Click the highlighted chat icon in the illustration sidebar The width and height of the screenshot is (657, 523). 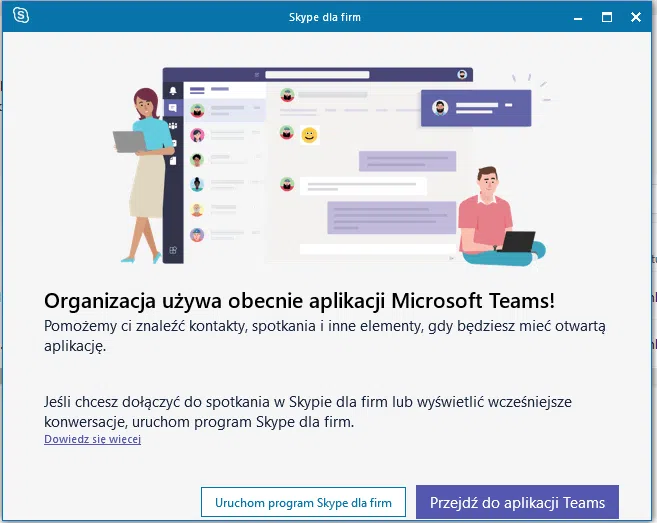172,108
